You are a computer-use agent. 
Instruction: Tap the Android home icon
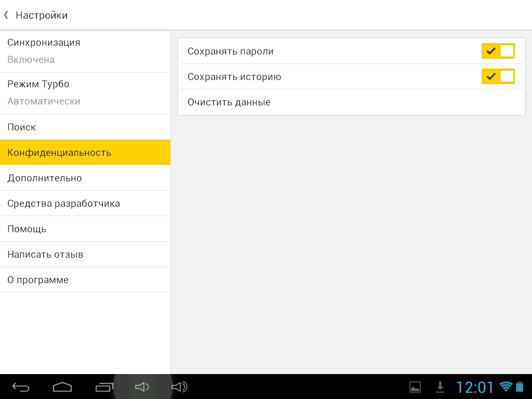coord(62,387)
